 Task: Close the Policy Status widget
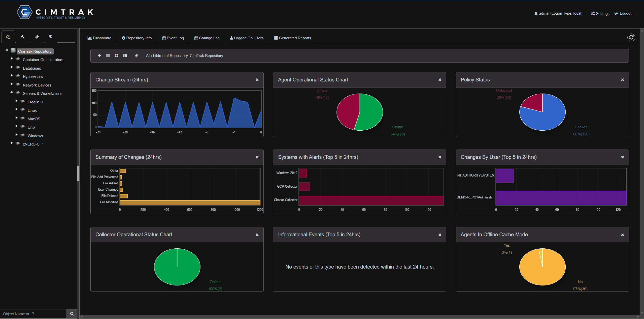622,80
